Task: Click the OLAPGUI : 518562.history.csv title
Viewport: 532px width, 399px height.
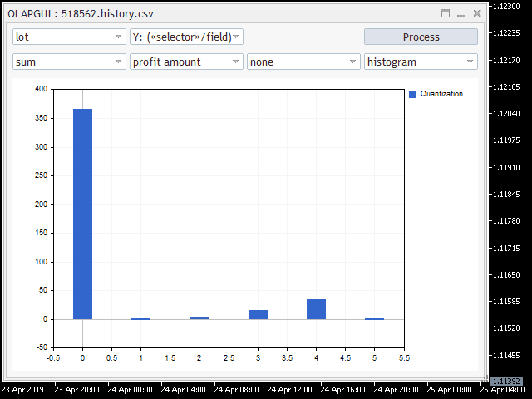Action: click(81, 14)
